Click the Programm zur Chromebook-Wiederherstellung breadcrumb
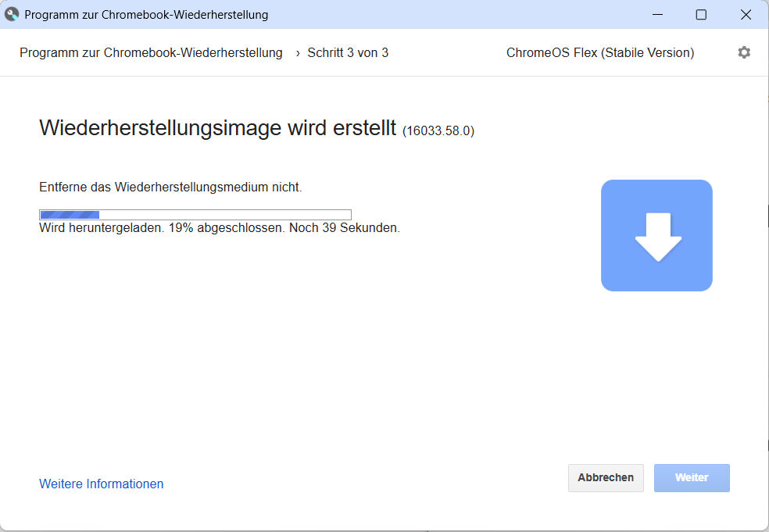Image resolution: width=769 pixels, height=532 pixels. [x=151, y=52]
